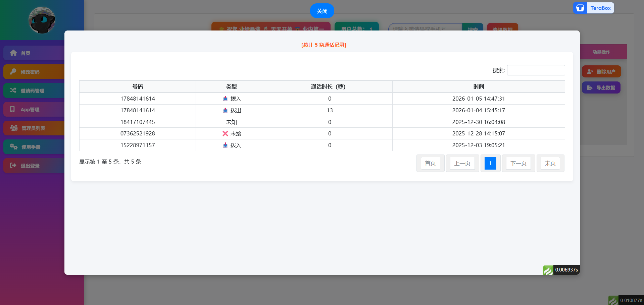Click the red X icon on the 未接 row

[225, 133]
